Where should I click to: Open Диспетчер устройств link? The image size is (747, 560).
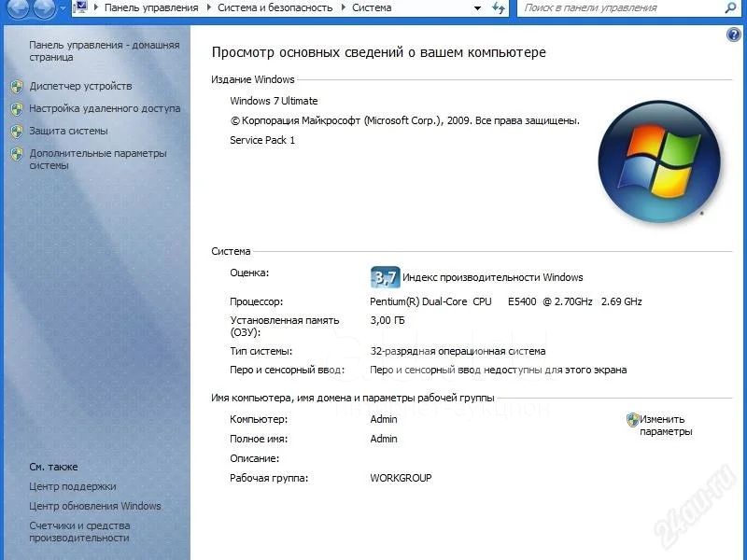(80, 86)
